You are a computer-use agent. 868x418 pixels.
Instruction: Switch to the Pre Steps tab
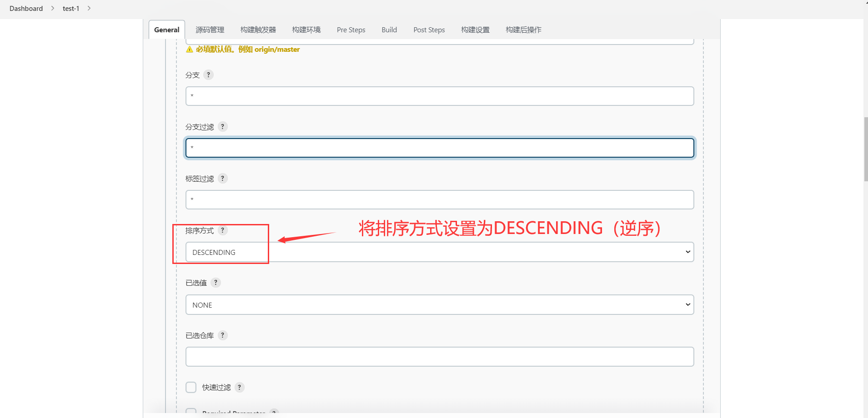[351, 30]
